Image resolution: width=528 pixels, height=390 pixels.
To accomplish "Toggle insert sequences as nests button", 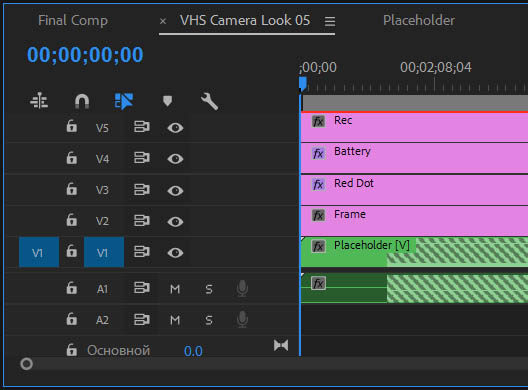I will [x=39, y=101].
